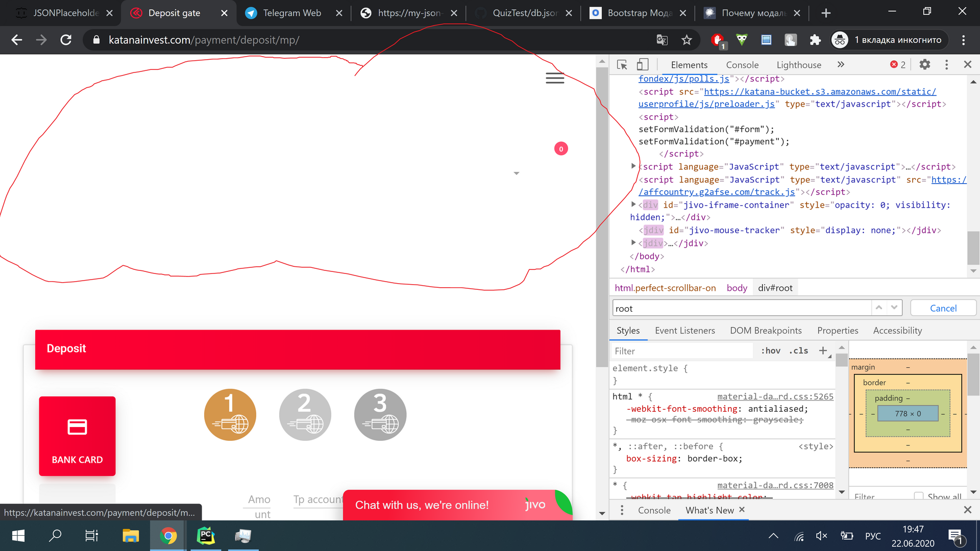Screen dimensions: 980x551
Task: Select body in the breadcrumb
Action: click(x=737, y=288)
